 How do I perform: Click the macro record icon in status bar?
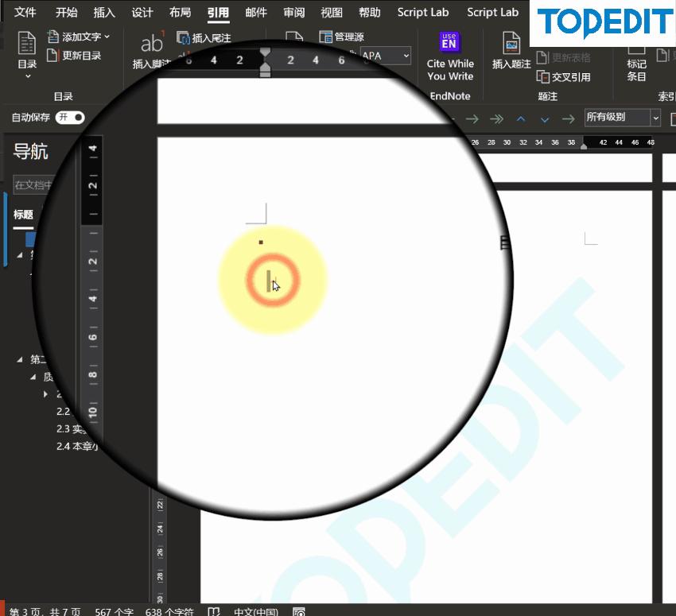(x=299, y=612)
